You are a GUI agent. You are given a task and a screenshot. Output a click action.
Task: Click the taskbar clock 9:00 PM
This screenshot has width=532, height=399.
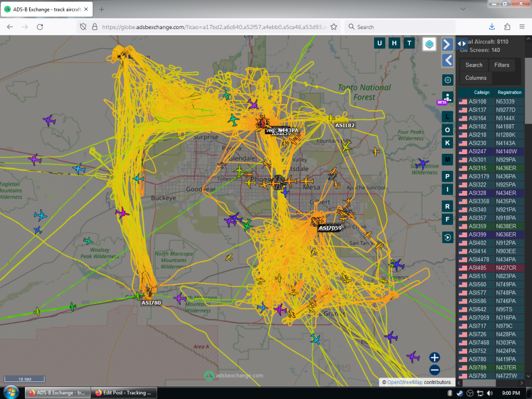click(x=511, y=393)
